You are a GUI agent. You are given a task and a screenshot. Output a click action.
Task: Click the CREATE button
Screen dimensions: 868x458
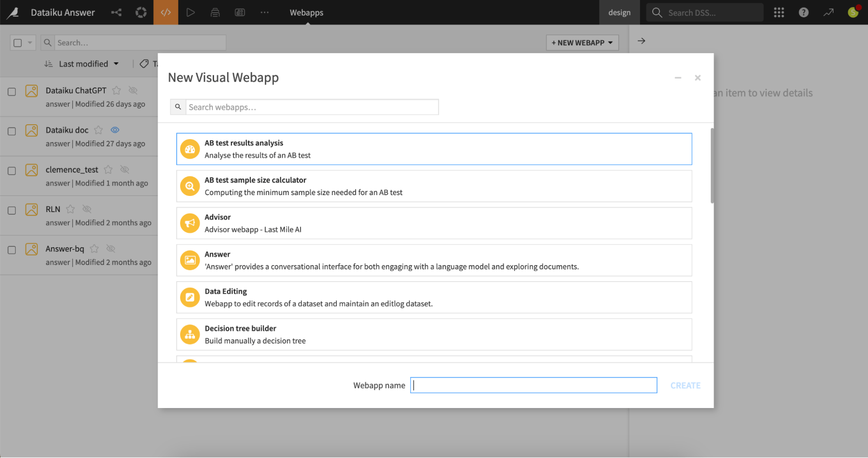coord(685,385)
